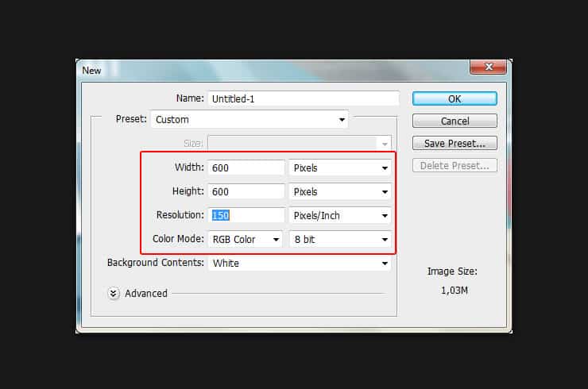The image size is (588, 389).
Task: Open the 8 bit depth dropdown
Action: (340, 239)
